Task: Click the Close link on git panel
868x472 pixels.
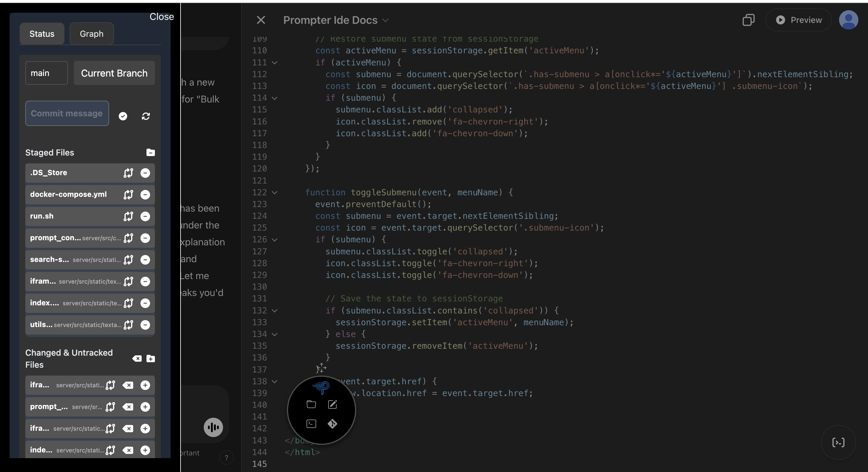Action: tap(162, 17)
